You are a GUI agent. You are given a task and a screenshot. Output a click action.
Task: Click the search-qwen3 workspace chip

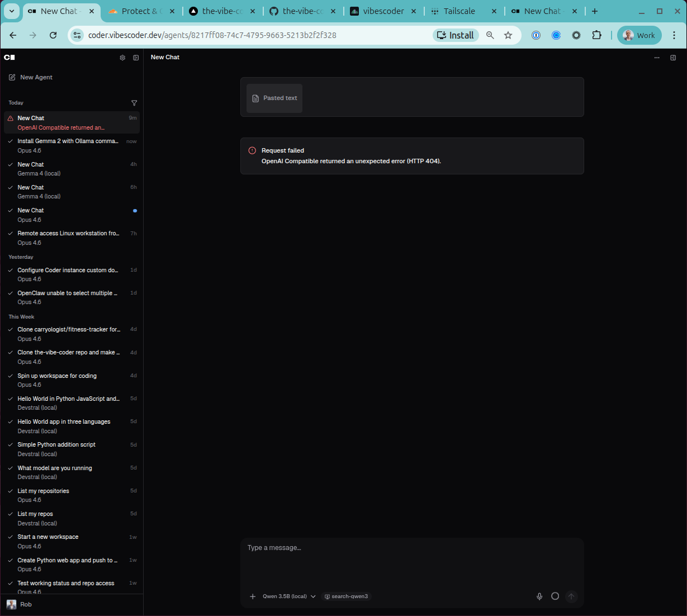click(x=346, y=596)
